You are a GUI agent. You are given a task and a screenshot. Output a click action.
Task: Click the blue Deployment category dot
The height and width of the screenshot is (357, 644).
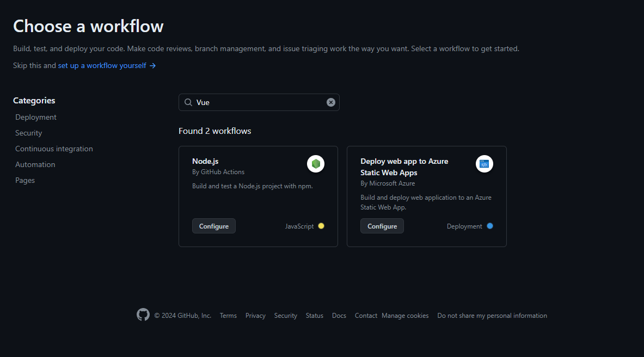(489, 226)
